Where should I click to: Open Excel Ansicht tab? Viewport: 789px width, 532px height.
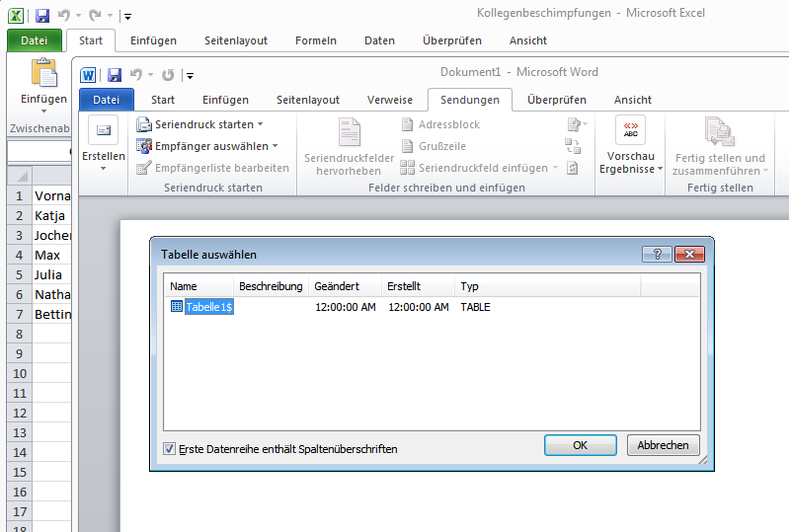[528, 40]
